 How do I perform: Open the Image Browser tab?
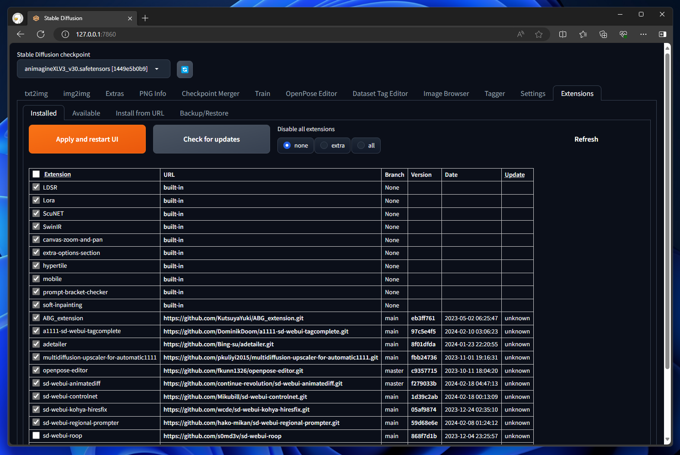coord(446,93)
